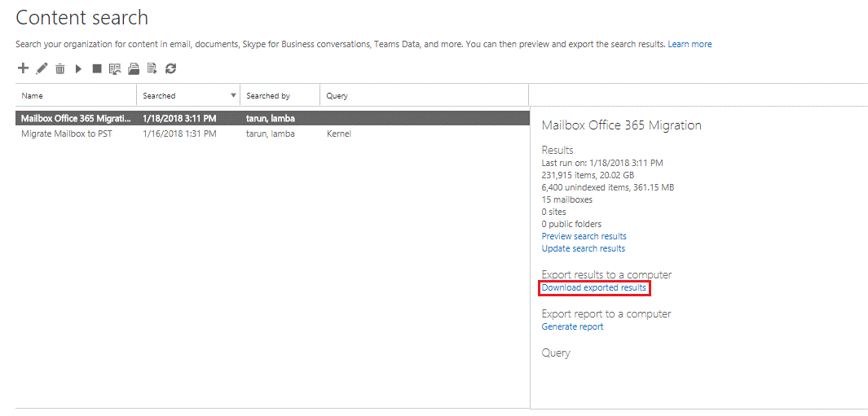The image size is (868, 416).
Task: Click the 1/16/2018 1:31 PM date cell
Action: tap(179, 134)
